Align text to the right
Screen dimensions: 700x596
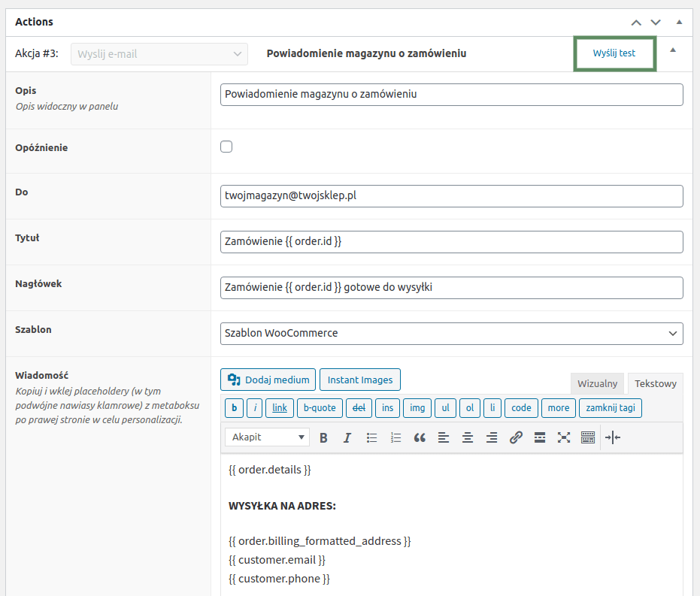point(492,437)
